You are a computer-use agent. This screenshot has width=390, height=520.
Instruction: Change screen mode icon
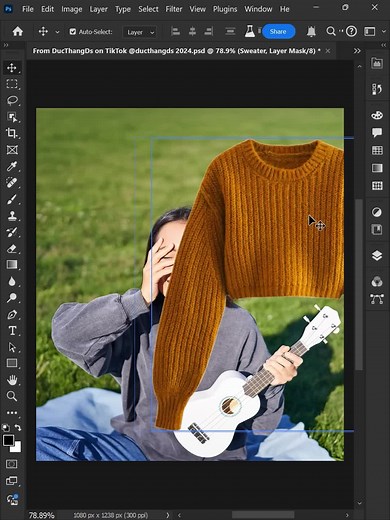(12, 481)
